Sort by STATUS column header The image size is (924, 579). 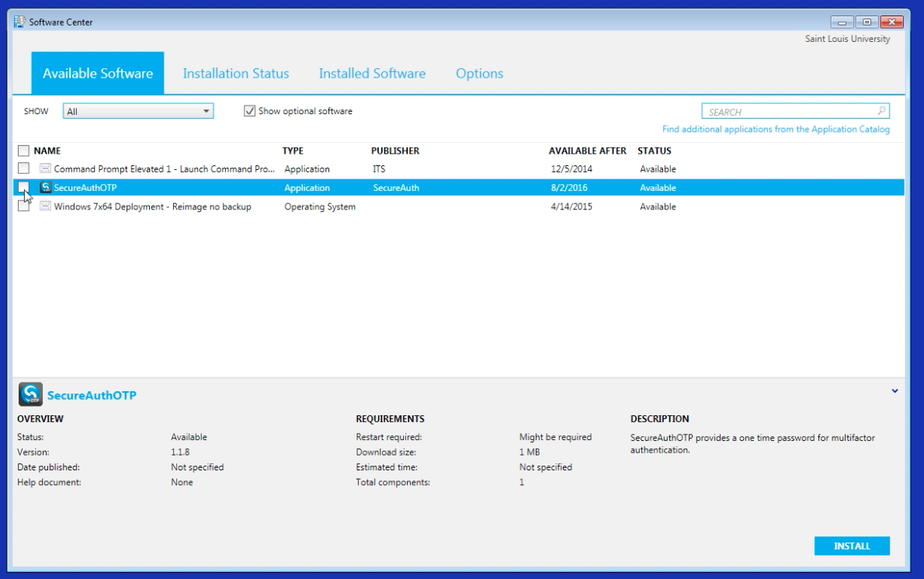654,151
